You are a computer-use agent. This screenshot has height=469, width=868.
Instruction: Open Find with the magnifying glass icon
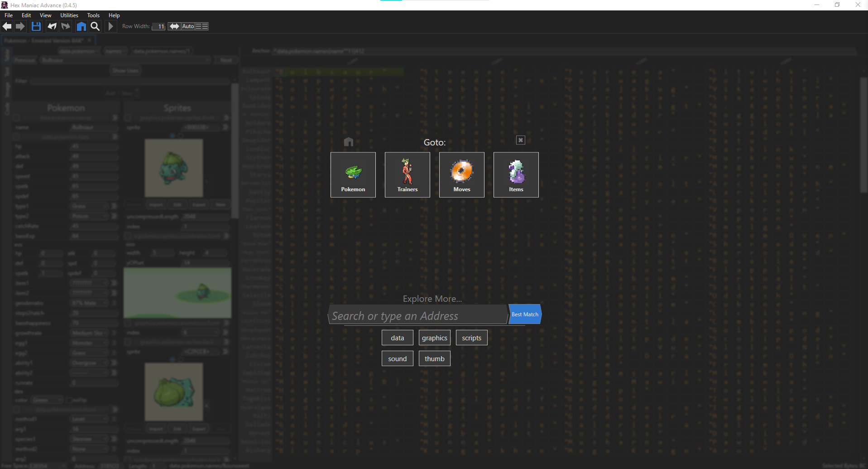95,26
